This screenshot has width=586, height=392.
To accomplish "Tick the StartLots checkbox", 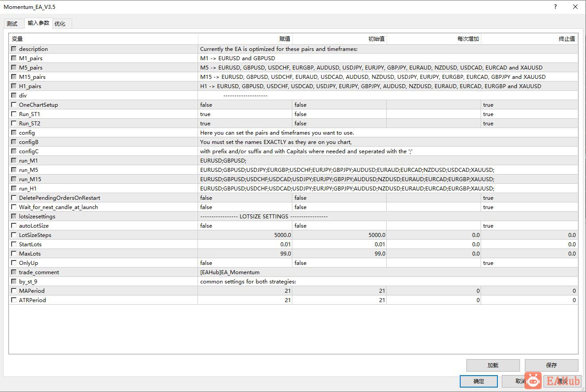I will point(14,244).
